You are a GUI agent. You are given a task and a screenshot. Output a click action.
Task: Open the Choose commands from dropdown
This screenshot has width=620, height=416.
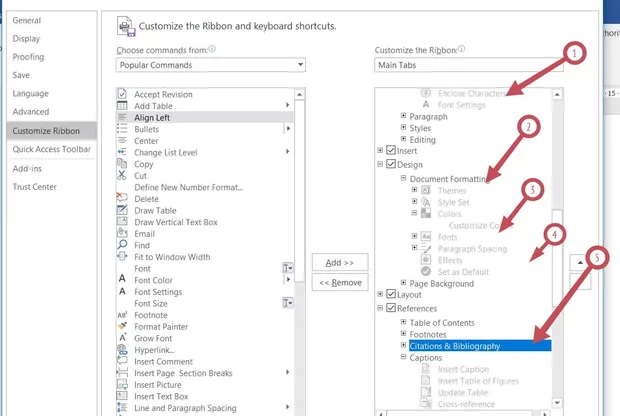coord(211,65)
